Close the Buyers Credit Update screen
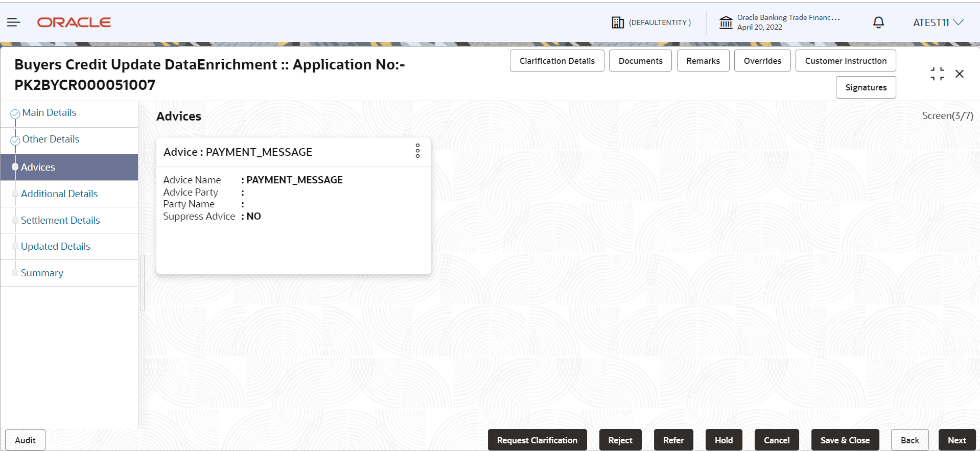The width and height of the screenshot is (980, 451). (960, 74)
